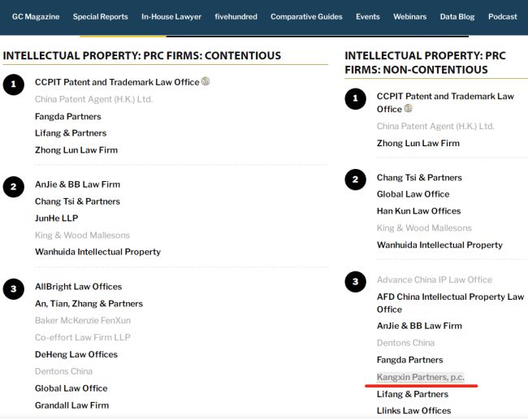Open Llinks Law Offices link
The width and height of the screenshot is (528, 420).
(x=413, y=411)
